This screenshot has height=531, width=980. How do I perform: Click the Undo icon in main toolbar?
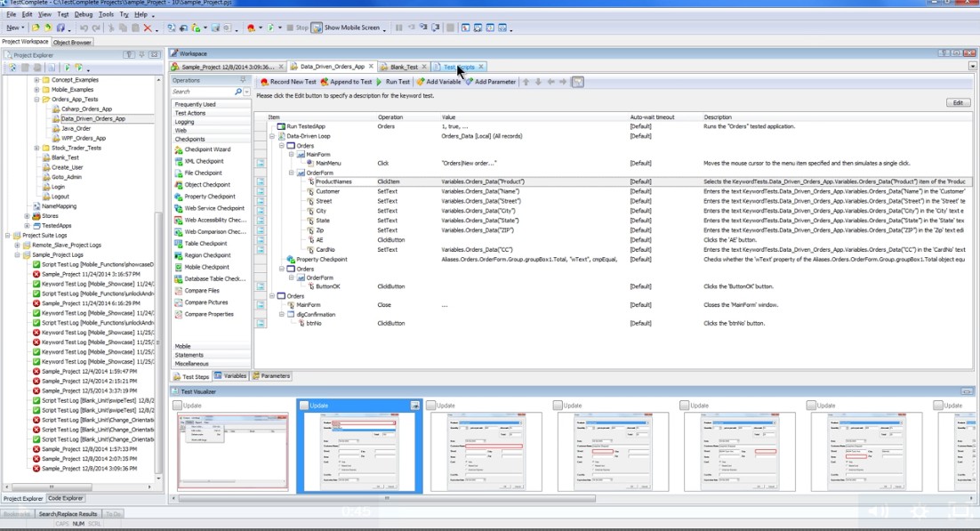pos(84,28)
